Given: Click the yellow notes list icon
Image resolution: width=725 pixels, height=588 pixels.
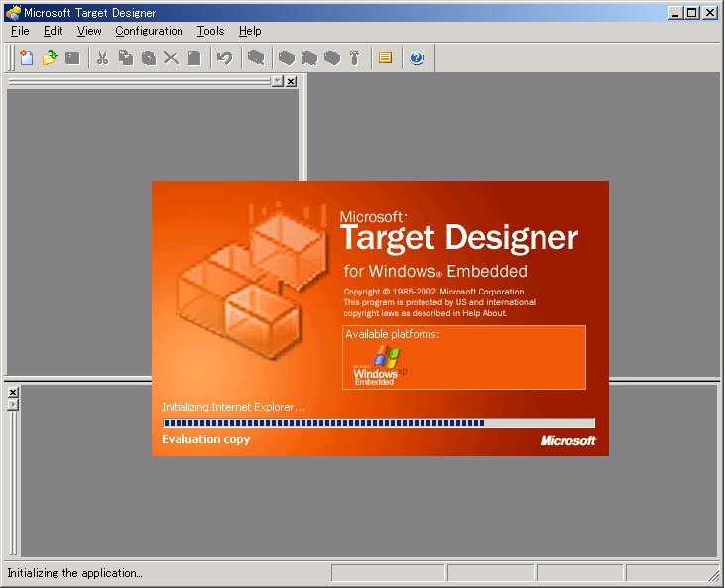Looking at the screenshot, I should point(385,58).
